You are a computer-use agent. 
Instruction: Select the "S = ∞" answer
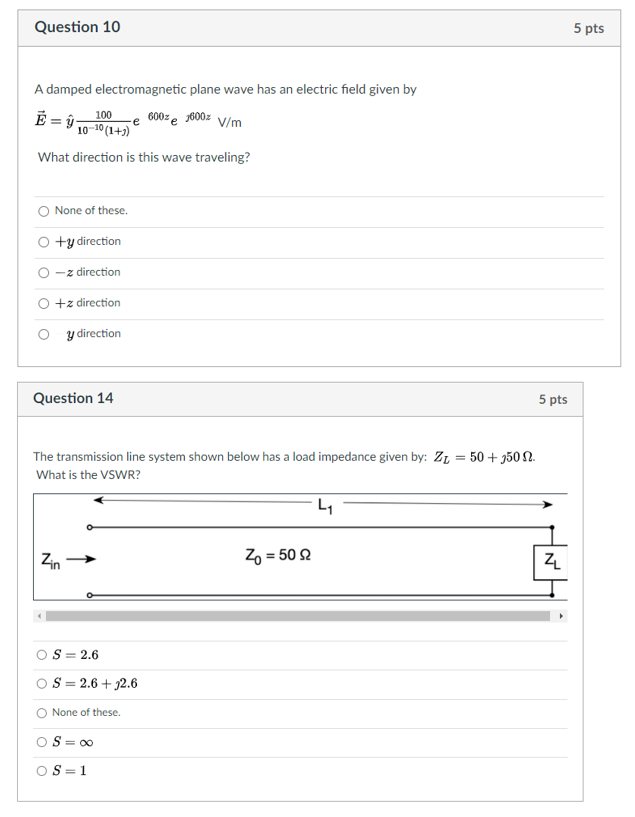[41, 741]
